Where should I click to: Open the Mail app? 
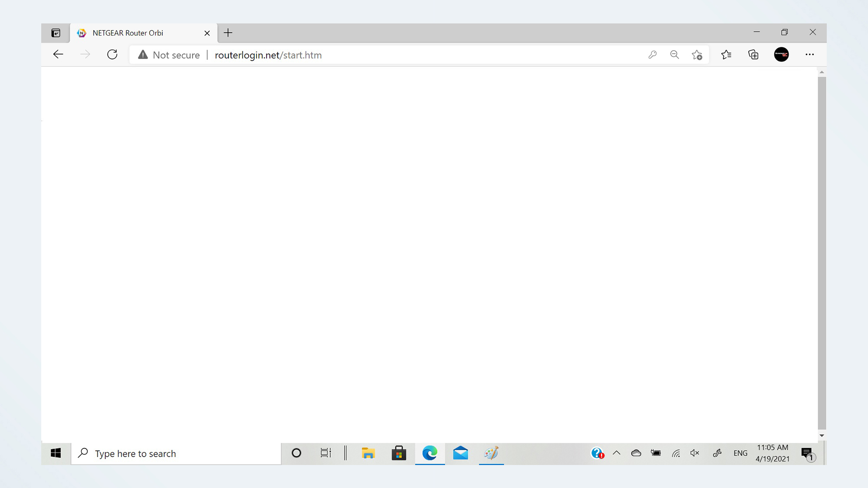click(x=460, y=453)
